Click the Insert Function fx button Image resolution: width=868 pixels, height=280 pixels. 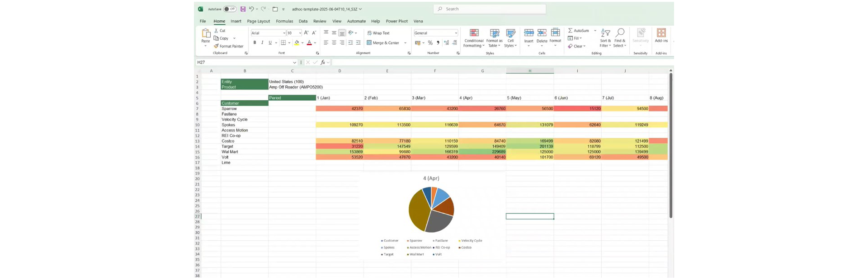(x=323, y=62)
